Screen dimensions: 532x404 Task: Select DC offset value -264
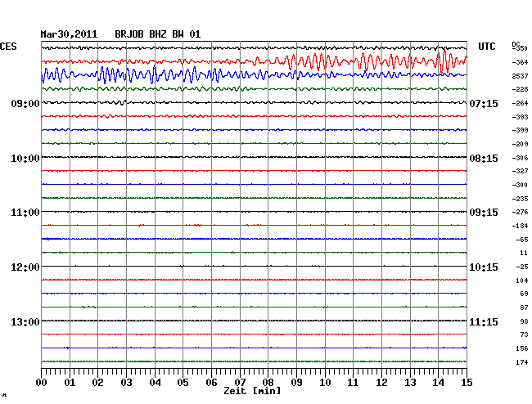pyautogui.click(x=520, y=103)
